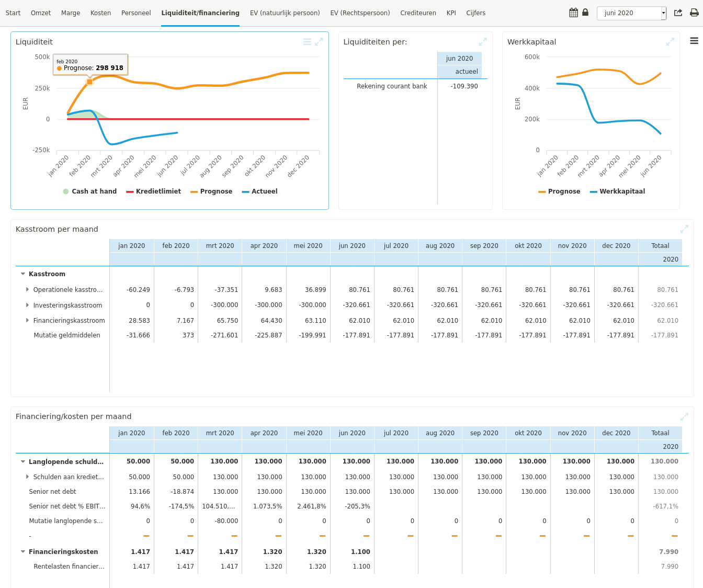Toggle Cash at hand legend series
The height and width of the screenshot is (588, 703).
[x=89, y=191]
